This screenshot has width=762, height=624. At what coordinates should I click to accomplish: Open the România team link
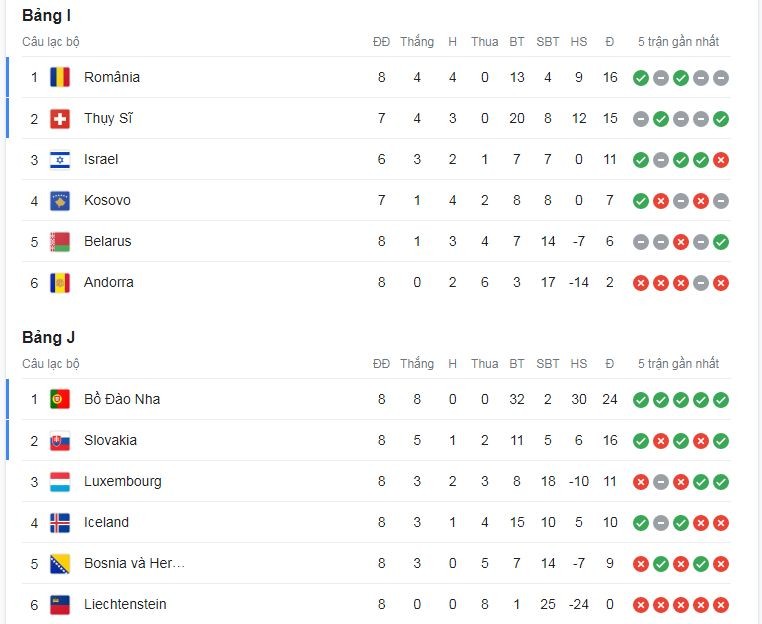point(112,77)
